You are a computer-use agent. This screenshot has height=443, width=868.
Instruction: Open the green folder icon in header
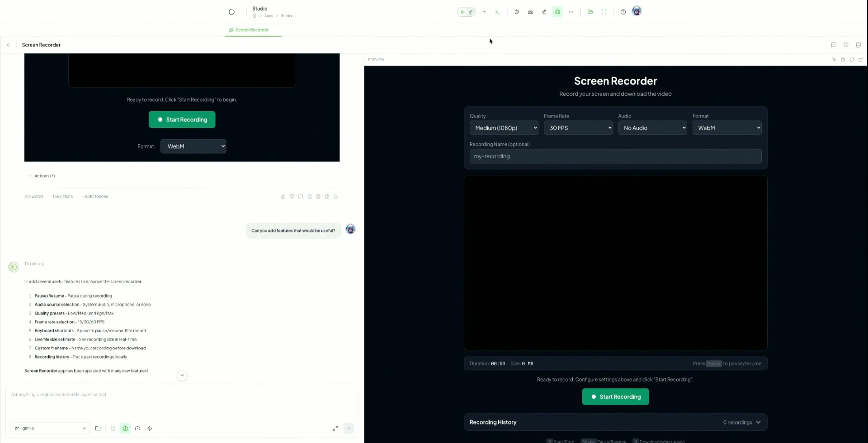590,12
